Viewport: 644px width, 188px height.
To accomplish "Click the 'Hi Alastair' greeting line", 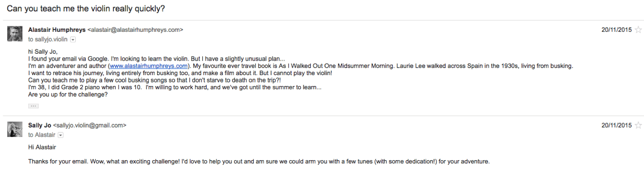I will point(42,147).
